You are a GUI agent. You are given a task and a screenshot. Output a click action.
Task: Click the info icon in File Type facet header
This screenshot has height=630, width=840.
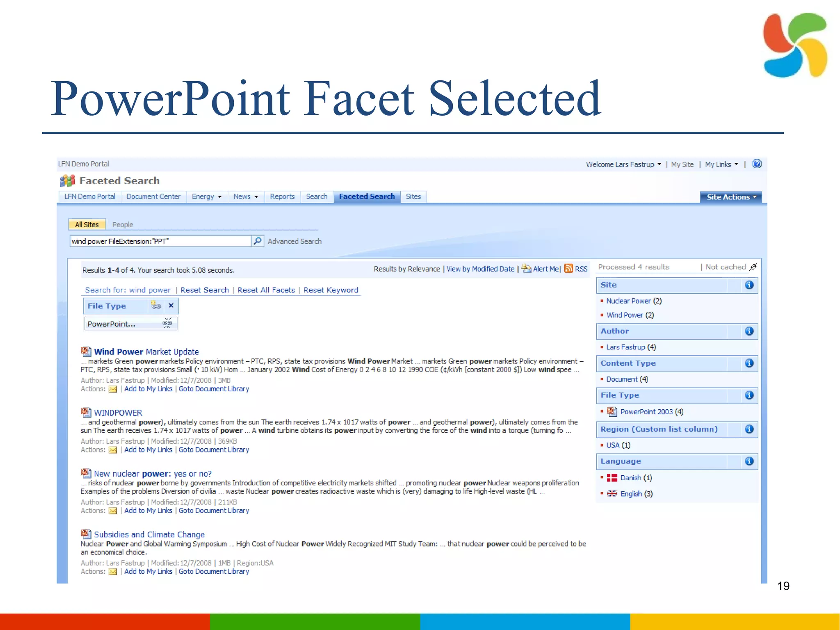tap(749, 395)
